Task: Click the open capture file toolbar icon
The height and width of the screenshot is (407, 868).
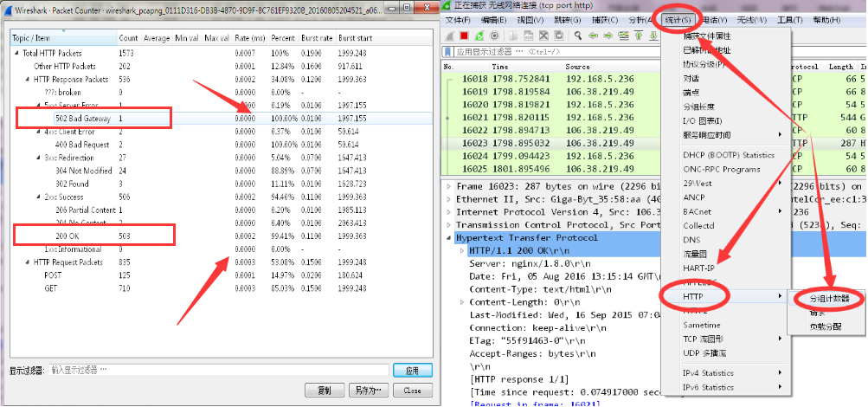Action: [x=514, y=36]
